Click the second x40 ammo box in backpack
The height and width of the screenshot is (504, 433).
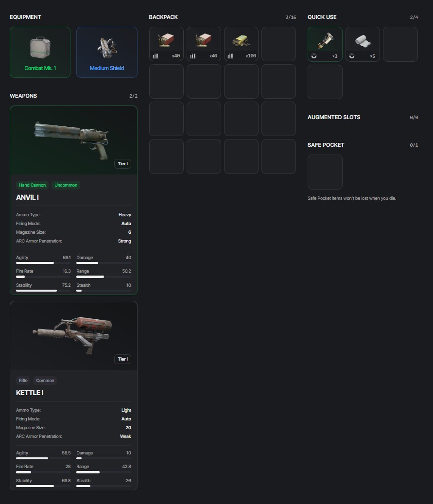pos(204,44)
